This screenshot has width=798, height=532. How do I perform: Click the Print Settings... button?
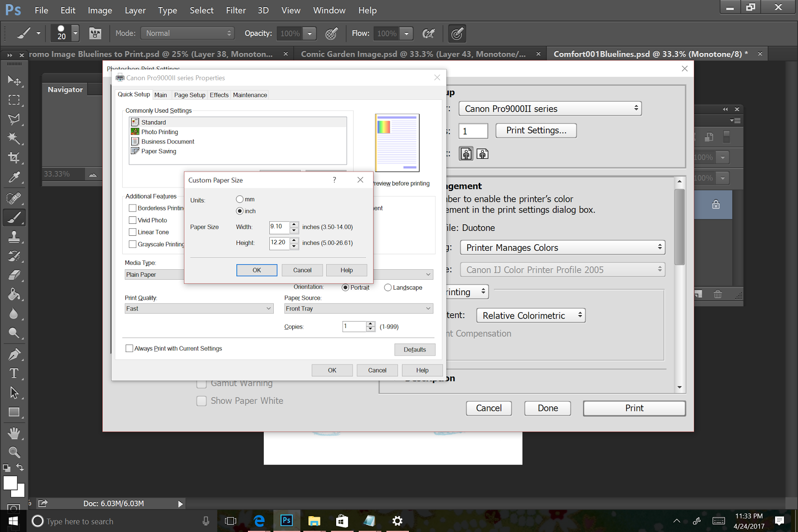[x=536, y=131]
